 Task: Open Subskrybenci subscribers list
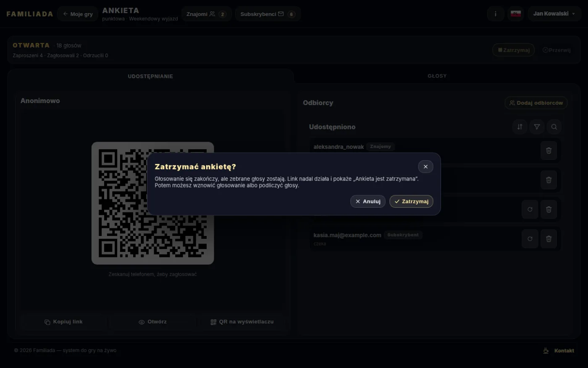point(268,14)
